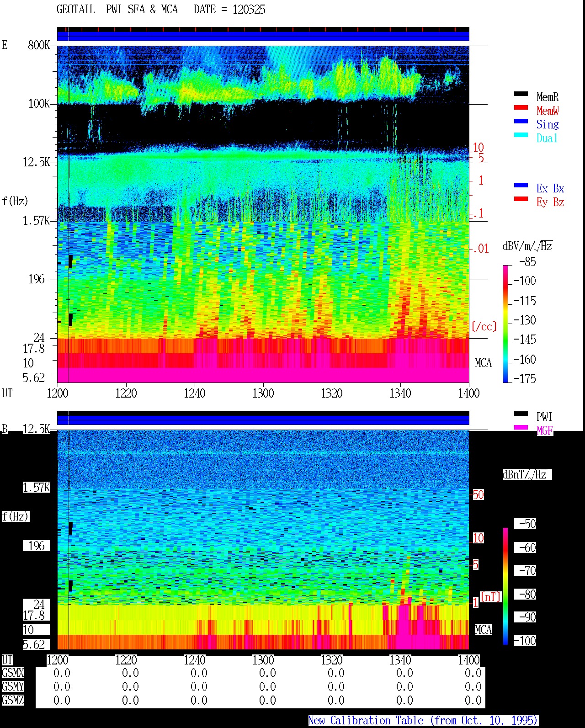Click the blue Ex Bx legend swatch
Viewport: 585px width, 728px height.
(521, 186)
